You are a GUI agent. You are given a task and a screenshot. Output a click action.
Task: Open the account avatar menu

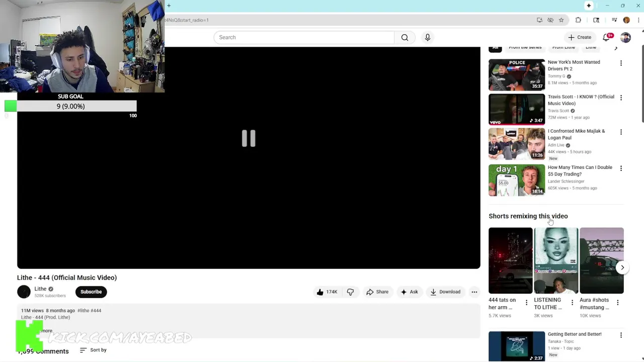[x=625, y=37]
